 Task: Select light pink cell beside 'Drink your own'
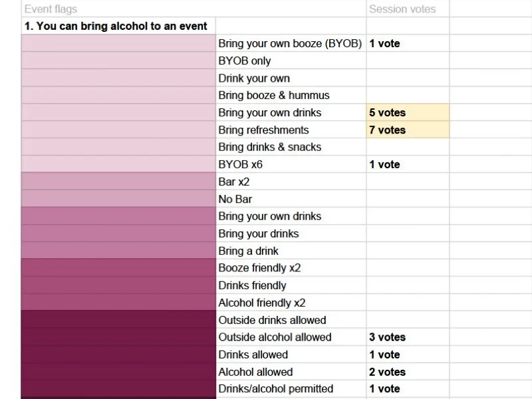click(118, 78)
